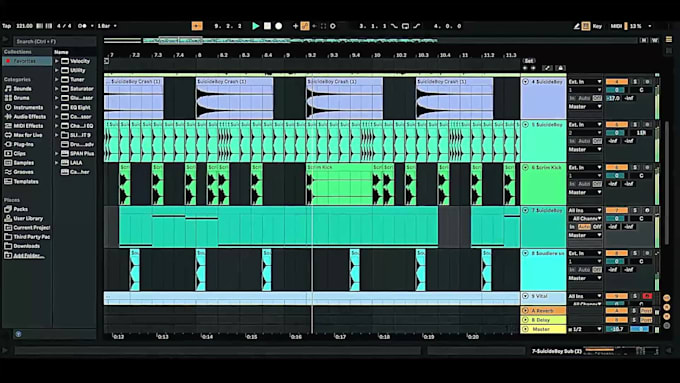Disarm record on track 9 Vital
Screen dimensions: 680x383
point(647,296)
